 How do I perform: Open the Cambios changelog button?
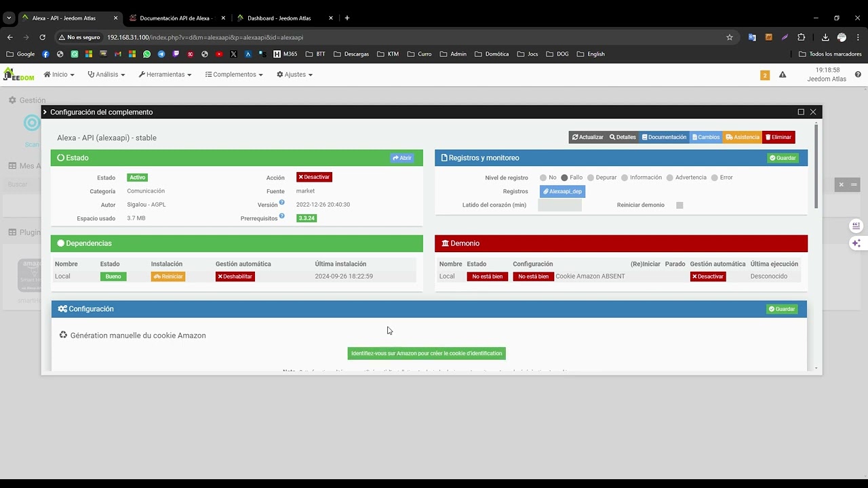[706, 137]
